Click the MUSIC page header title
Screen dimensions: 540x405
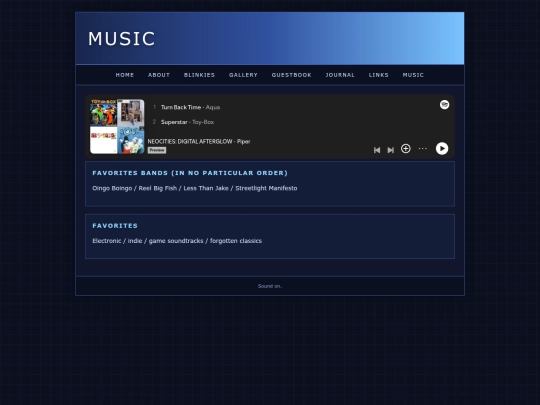(x=122, y=39)
